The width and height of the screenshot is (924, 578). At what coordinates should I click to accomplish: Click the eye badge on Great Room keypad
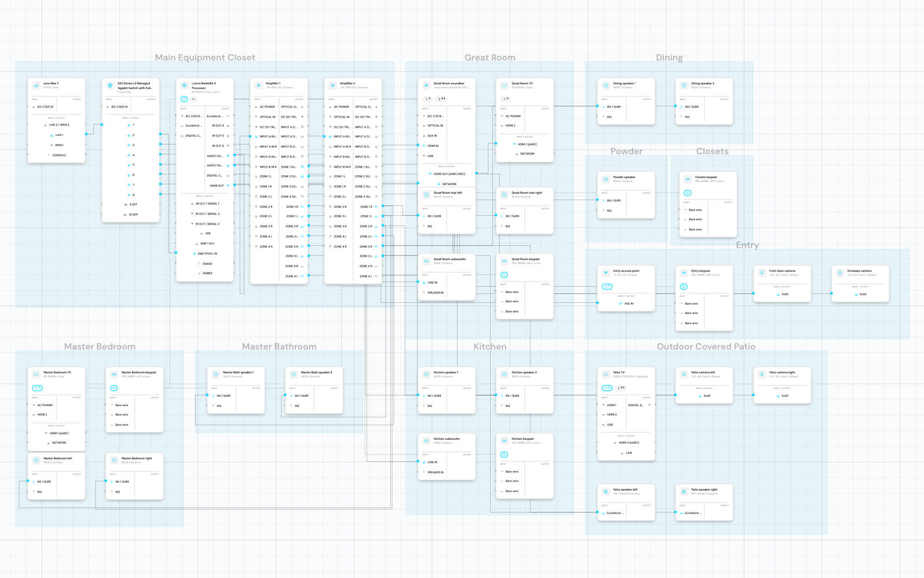coord(504,275)
